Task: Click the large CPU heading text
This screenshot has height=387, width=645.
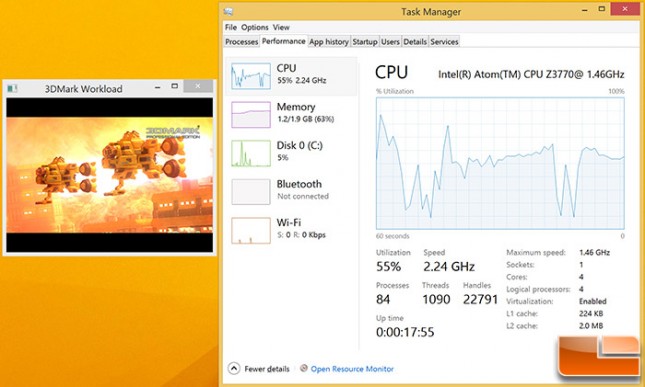Action: (391, 72)
